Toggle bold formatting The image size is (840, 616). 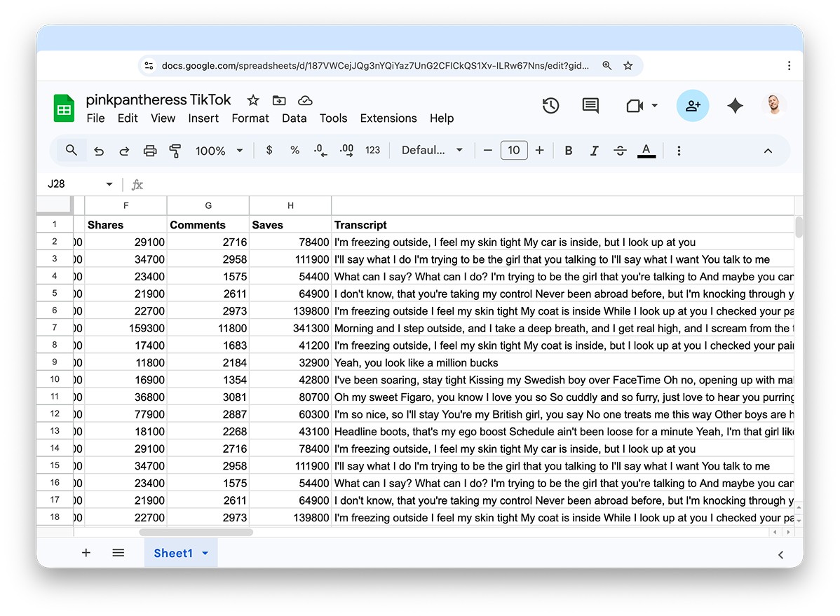[x=569, y=151]
